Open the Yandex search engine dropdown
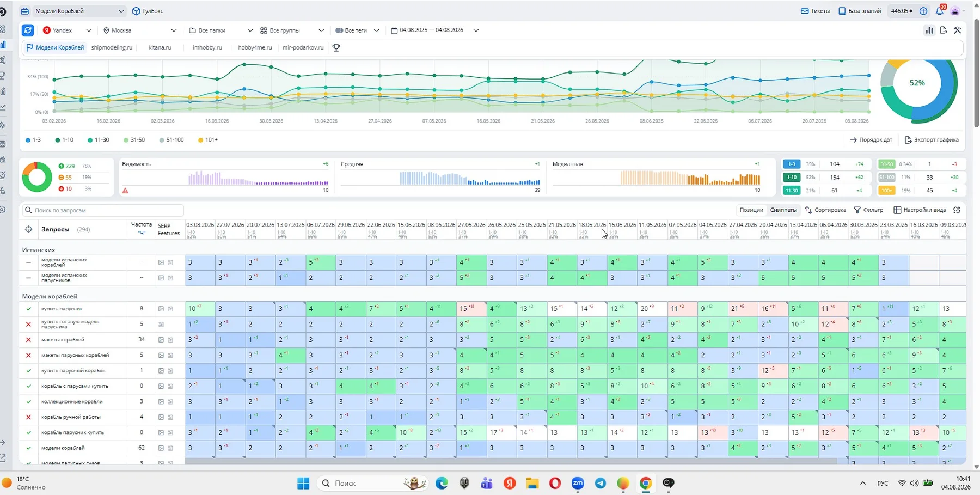 point(68,30)
